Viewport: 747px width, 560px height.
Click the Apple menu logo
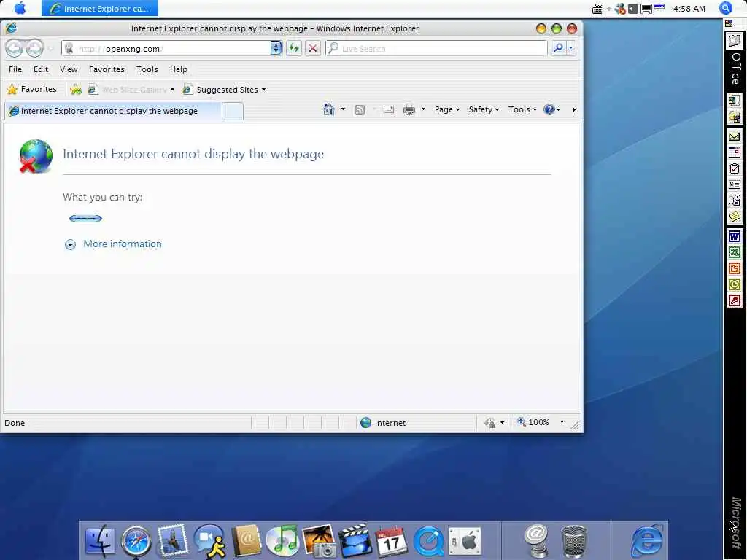click(x=20, y=8)
